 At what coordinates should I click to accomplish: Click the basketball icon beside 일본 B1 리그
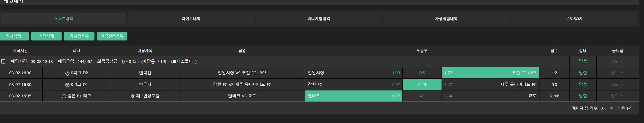click(64, 96)
